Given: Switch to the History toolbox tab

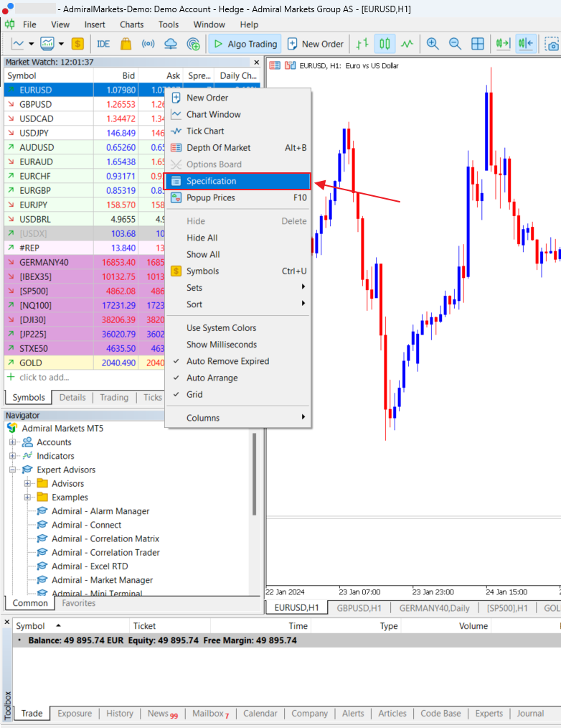Looking at the screenshot, I should click(x=120, y=714).
